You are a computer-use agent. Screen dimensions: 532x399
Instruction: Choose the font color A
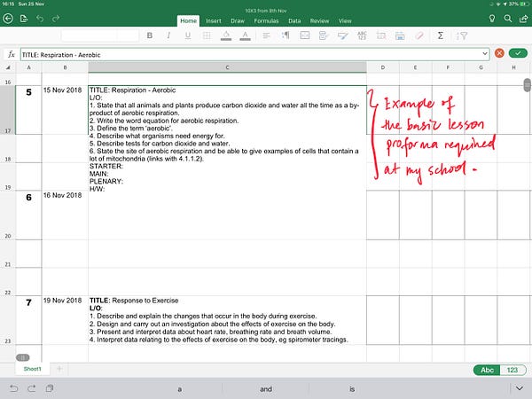click(x=245, y=35)
